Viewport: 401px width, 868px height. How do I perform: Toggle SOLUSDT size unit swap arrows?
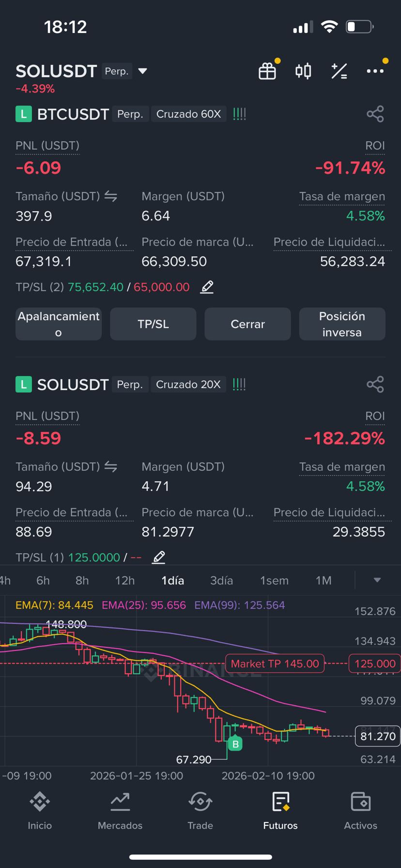coord(111,466)
